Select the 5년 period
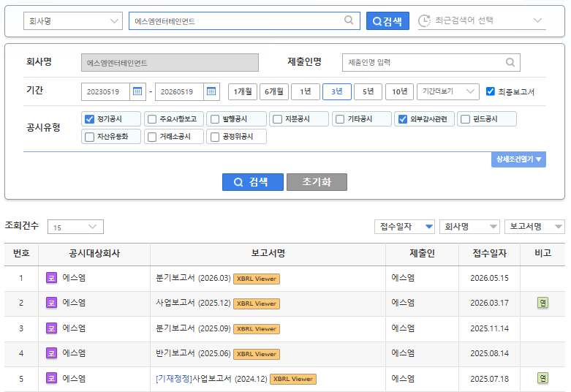The height and width of the screenshot is (392, 571). 368,91
